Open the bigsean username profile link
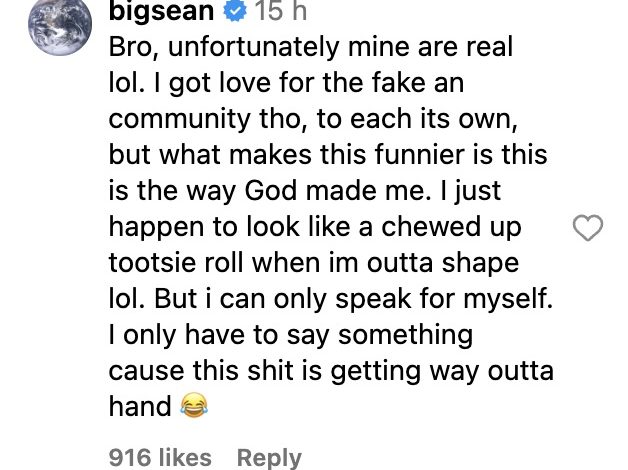 pyautogui.click(x=160, y=12)
